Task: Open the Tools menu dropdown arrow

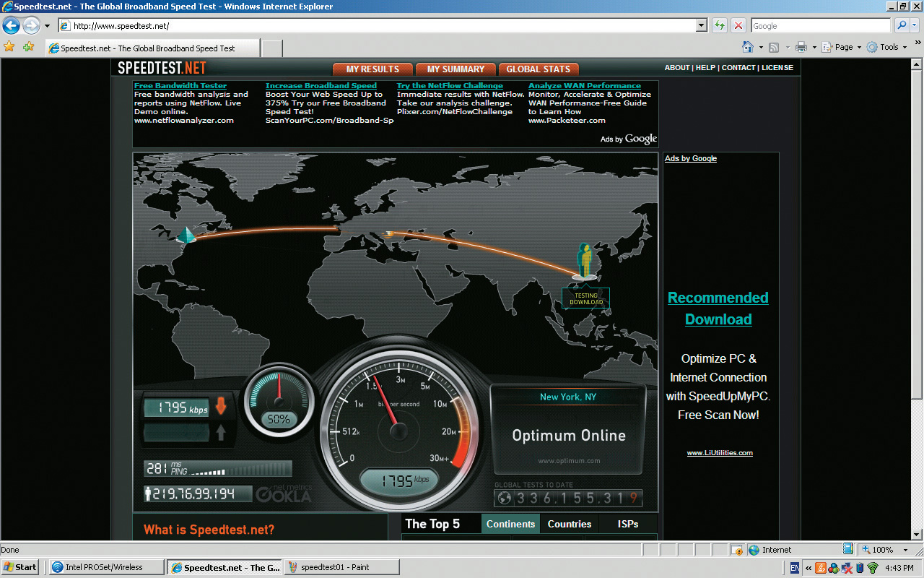Action: pyautogui.click(x=905, y=48)
